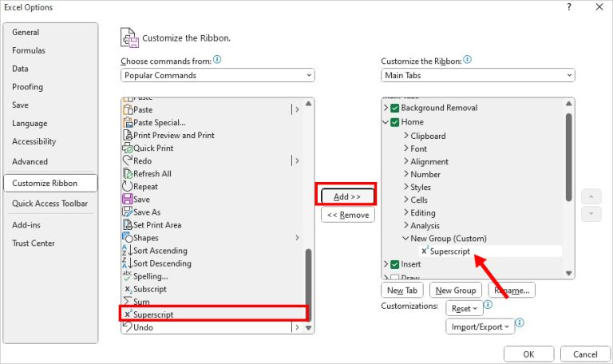Switch to the Proofing category
This screenshot has width=613, height=364.
pos(28,87)
